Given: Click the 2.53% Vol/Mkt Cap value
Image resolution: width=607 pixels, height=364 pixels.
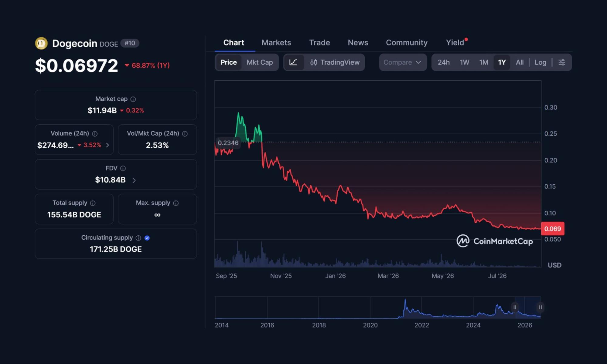Looking at the screenshot, I should pyautogui.click(x=157, y=145).
